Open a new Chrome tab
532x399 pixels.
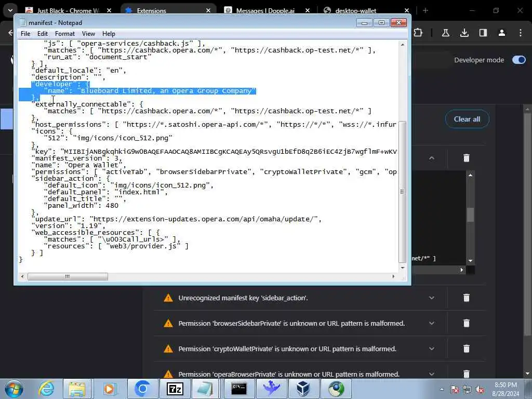425,10
